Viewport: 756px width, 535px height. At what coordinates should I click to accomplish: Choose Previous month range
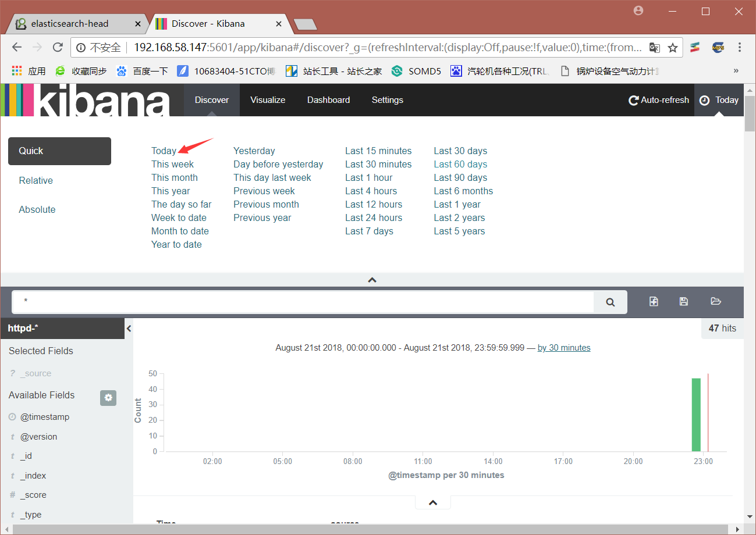coord(266,205)
